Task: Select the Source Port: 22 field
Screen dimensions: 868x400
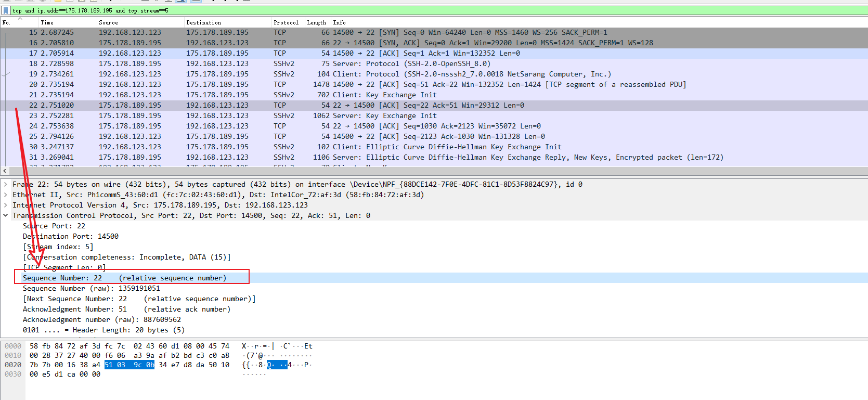Action: pos(54,226)
